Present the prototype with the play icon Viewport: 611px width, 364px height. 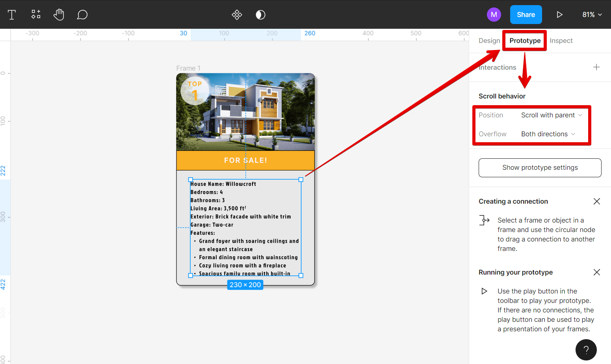[x=560, y=15]
